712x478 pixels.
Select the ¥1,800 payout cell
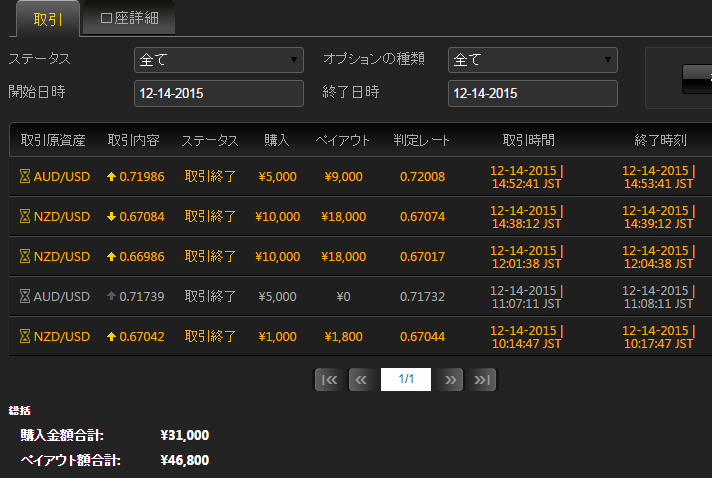(344, 336)
